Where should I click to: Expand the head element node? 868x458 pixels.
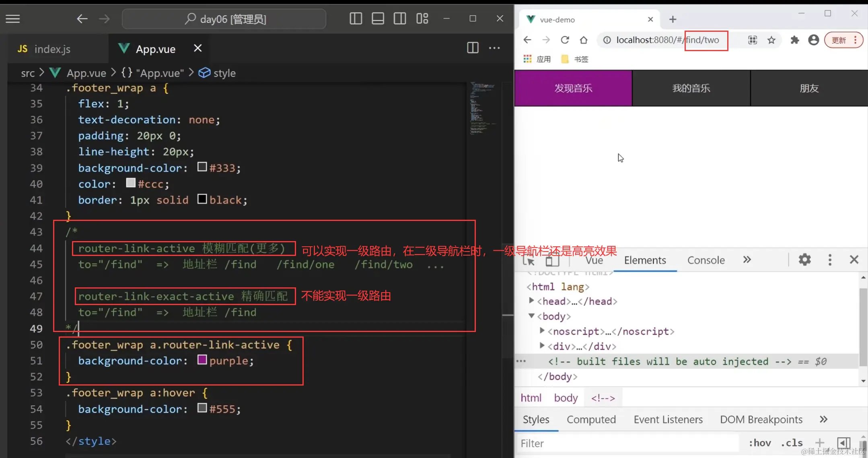531,301
